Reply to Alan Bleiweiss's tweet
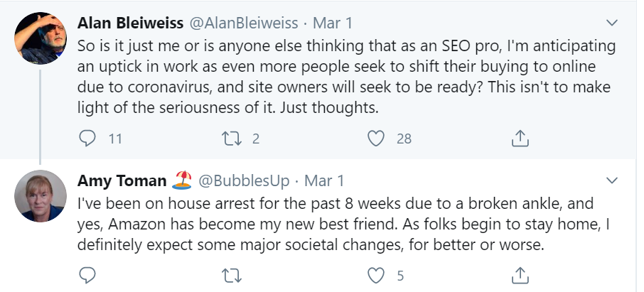The image size is (644, 292). [x=87, y=139]
